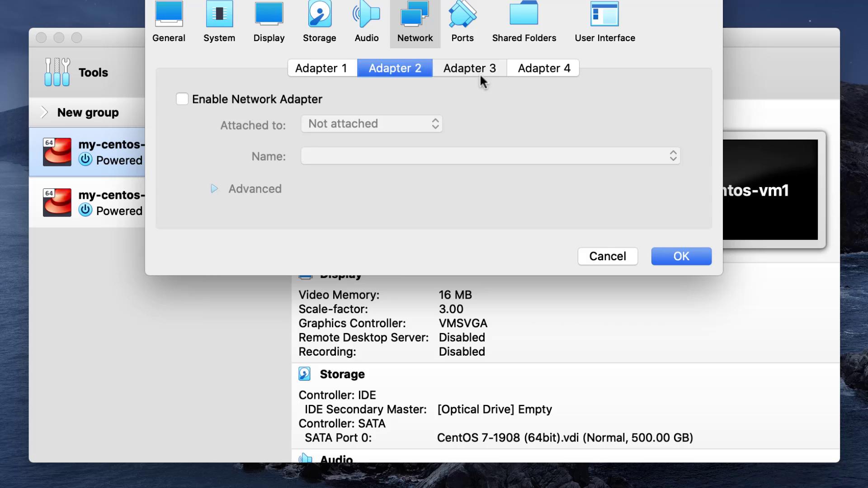This screenshot has height=488, width=868.
Task: Open the Ports settings icon
Action: [462, 22]
